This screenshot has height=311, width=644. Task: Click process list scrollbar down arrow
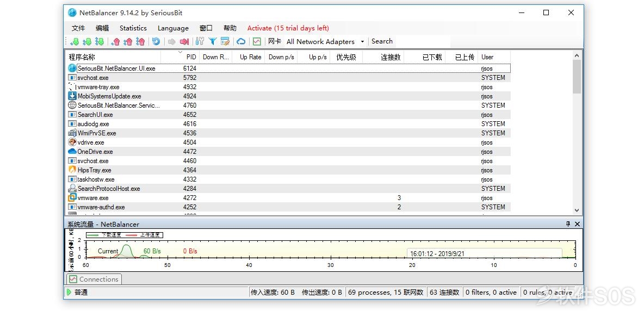click(x=577, y=210)
